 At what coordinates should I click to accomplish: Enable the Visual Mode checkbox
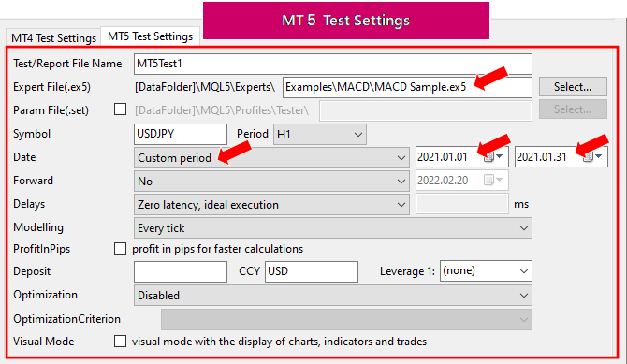[120, 342]
